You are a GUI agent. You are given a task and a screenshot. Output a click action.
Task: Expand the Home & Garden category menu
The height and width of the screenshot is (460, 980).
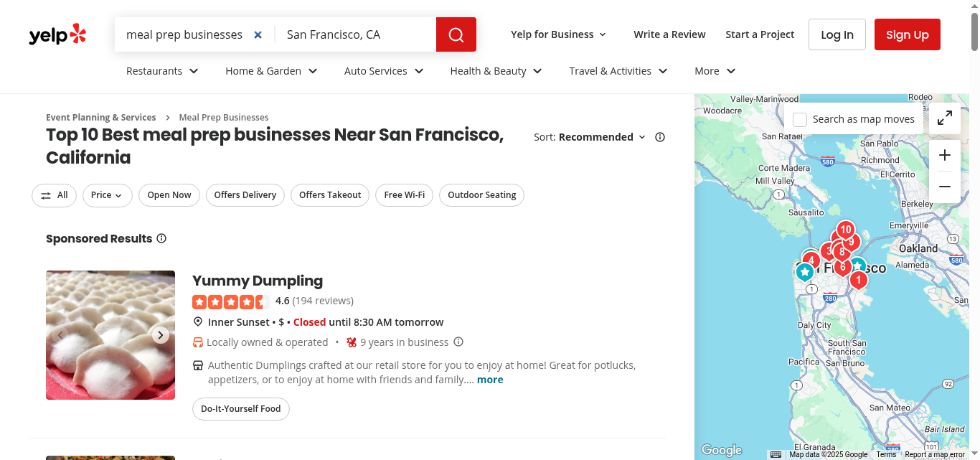click(x=271, y=71)
